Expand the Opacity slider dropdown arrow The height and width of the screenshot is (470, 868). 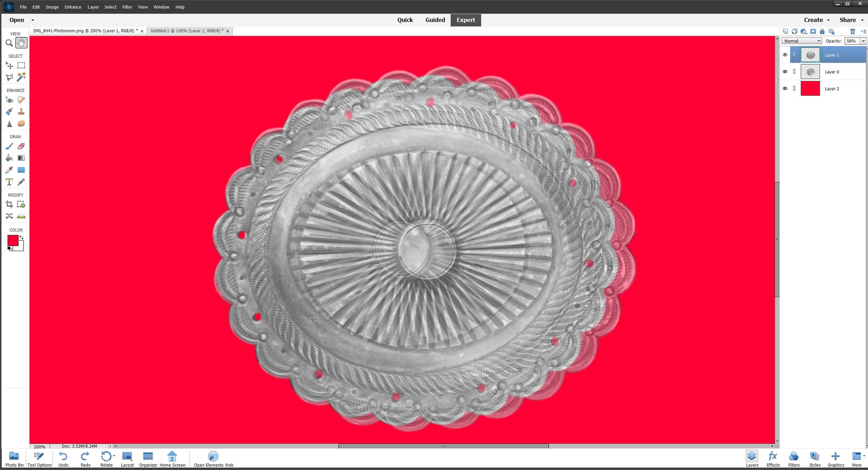pos(863,41)
